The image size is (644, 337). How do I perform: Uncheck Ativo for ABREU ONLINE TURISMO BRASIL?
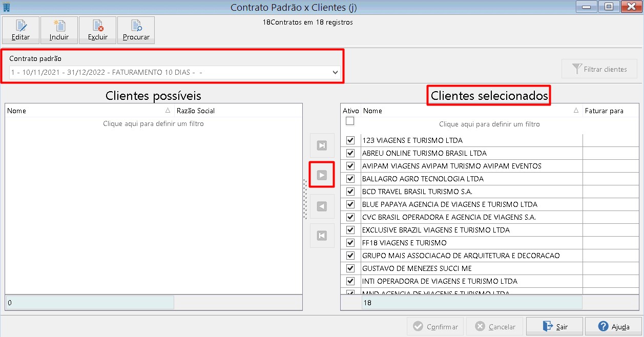point(350,153)
